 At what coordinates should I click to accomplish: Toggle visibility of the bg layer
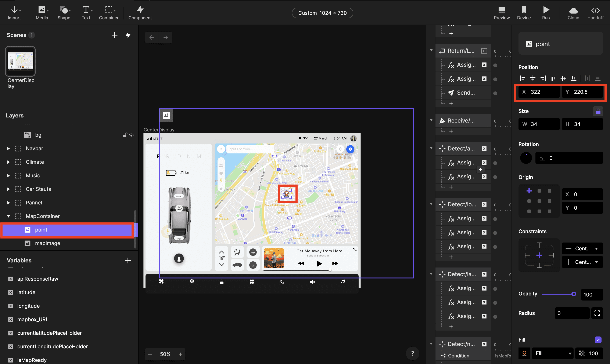(132, 135)
